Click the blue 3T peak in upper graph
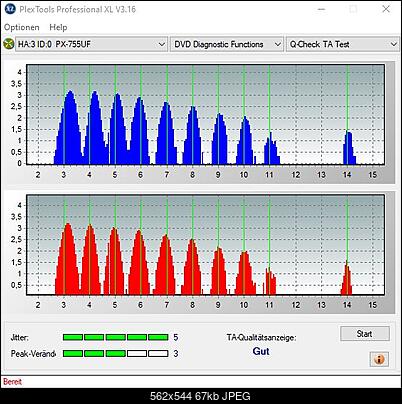The height and width of the screenshot is (404, 402). pyautogui.click(x=68, y=128)
